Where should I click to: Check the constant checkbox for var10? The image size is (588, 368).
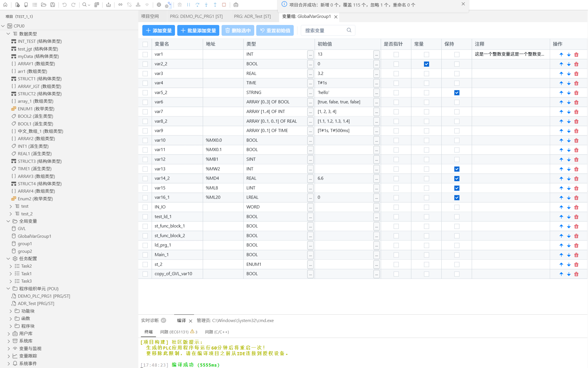(426, 140)
